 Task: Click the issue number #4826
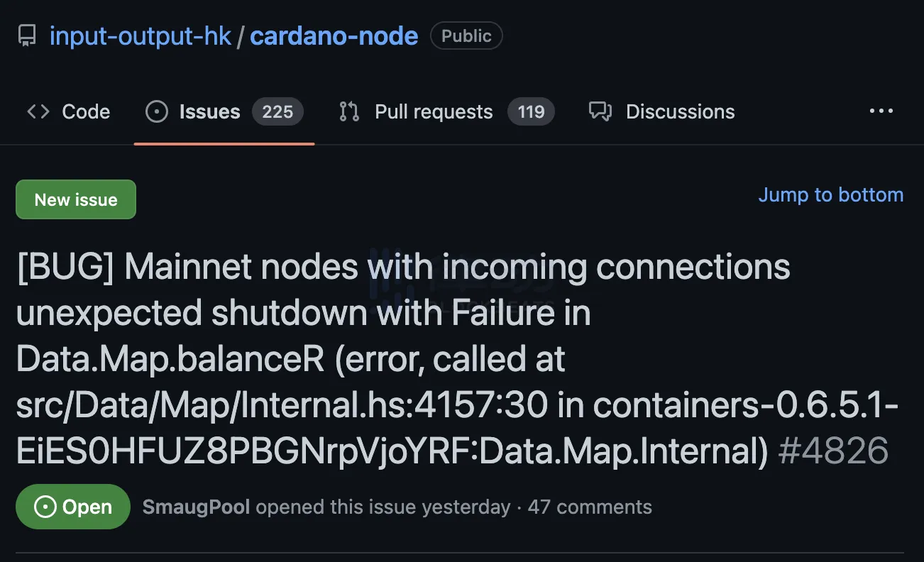click(833, 450)
